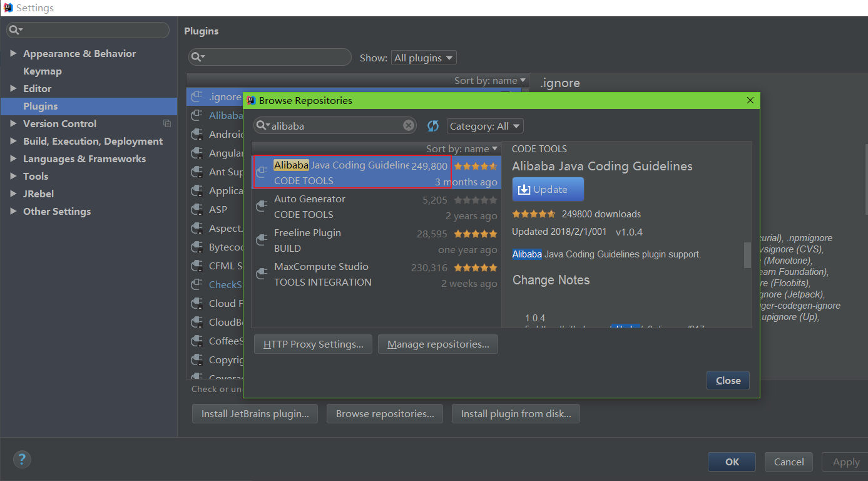
Task: Clear the alibaba search text with the X icon
Action: [409, 125]
